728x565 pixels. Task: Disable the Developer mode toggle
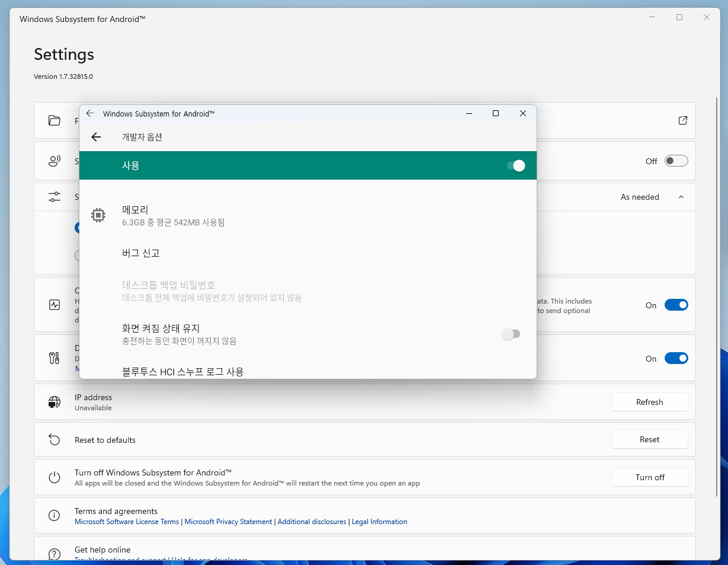coord(676,358)
